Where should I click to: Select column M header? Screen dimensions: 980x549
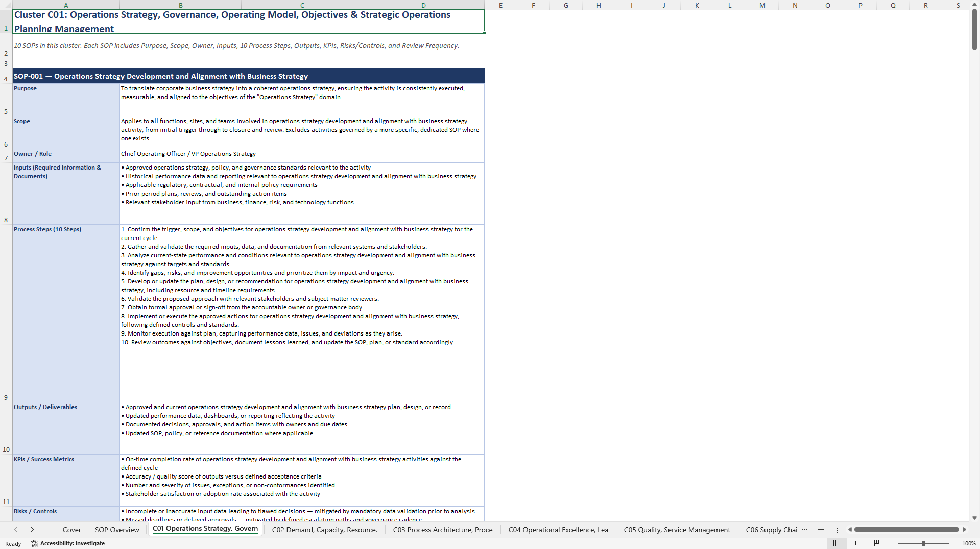pos(762,5)
